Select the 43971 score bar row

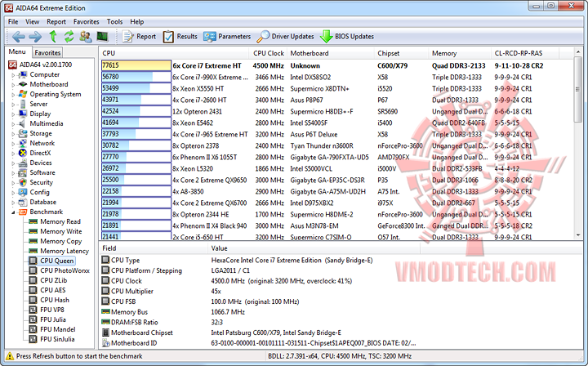(x=136, y=100)
